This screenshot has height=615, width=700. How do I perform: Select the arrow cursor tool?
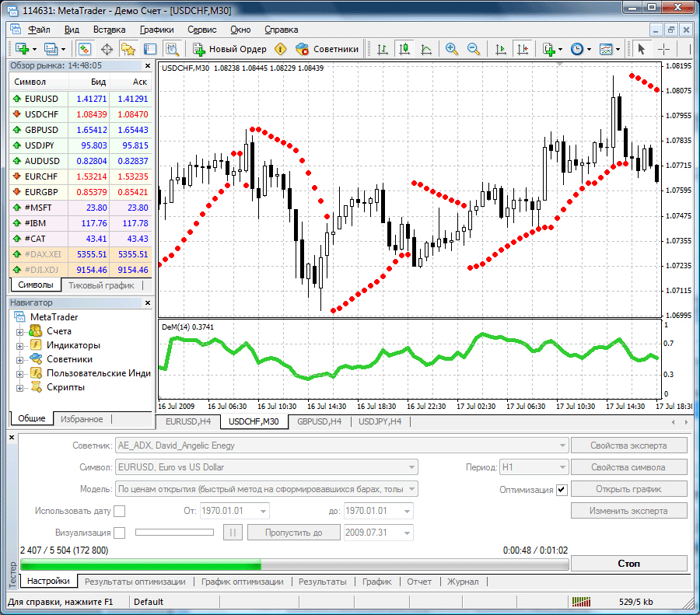point(642,49)
